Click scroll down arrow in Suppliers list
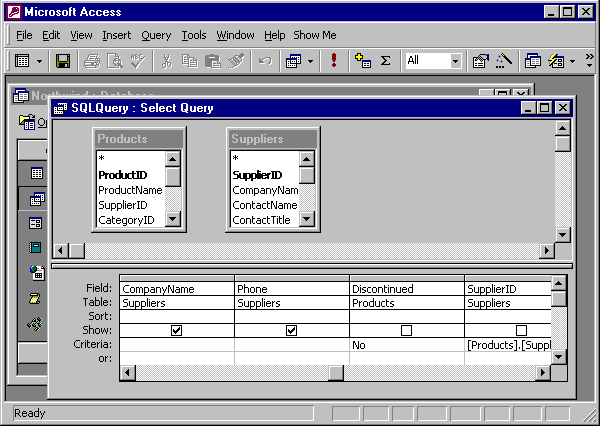Screen dimensions: 600x426 [307, 219]
